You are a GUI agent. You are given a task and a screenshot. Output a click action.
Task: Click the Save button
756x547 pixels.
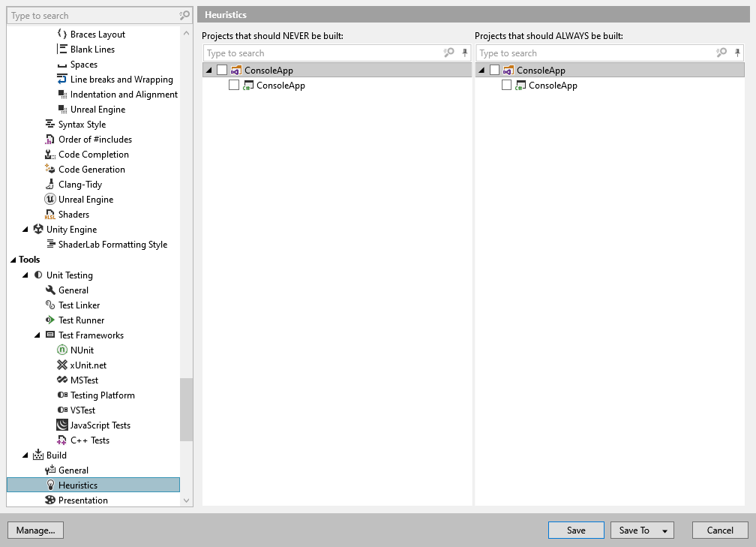576,530
